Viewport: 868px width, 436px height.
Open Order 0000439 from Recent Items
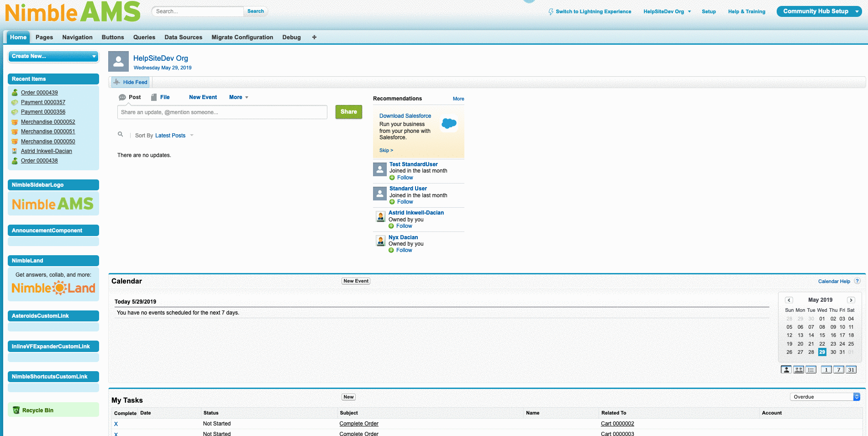coord(39,93)
